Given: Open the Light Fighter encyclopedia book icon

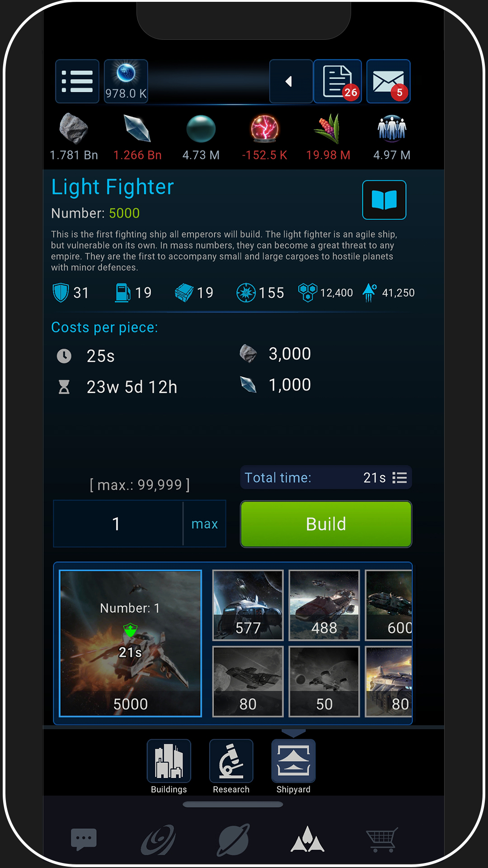Looking at the screenshot, I should (x=384, y=200).
